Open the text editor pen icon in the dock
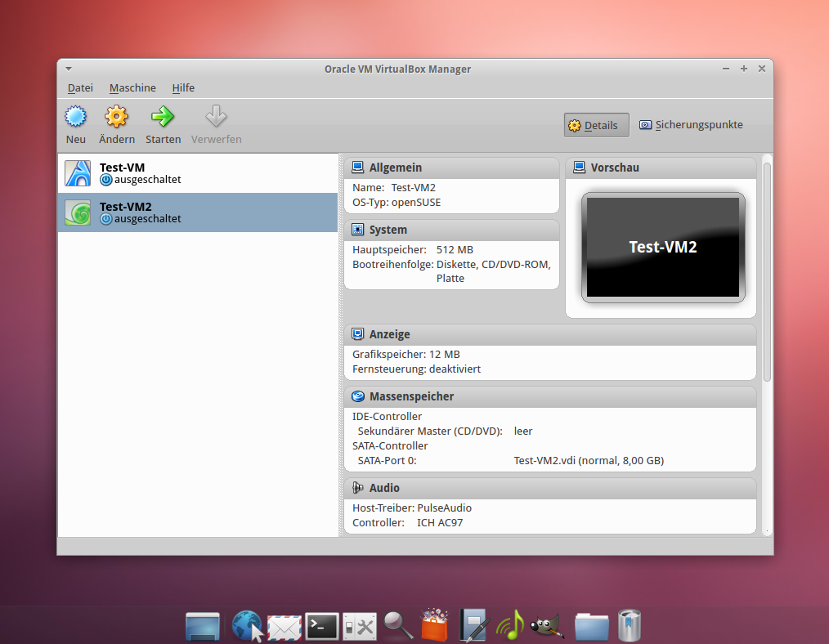This screenshot has width=829, height=644. point(473,625)
